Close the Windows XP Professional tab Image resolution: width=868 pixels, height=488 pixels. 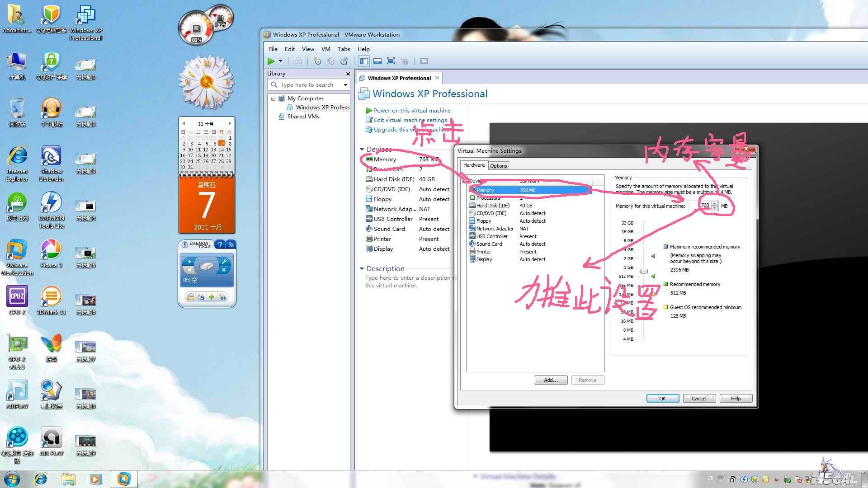coord(437,78)
